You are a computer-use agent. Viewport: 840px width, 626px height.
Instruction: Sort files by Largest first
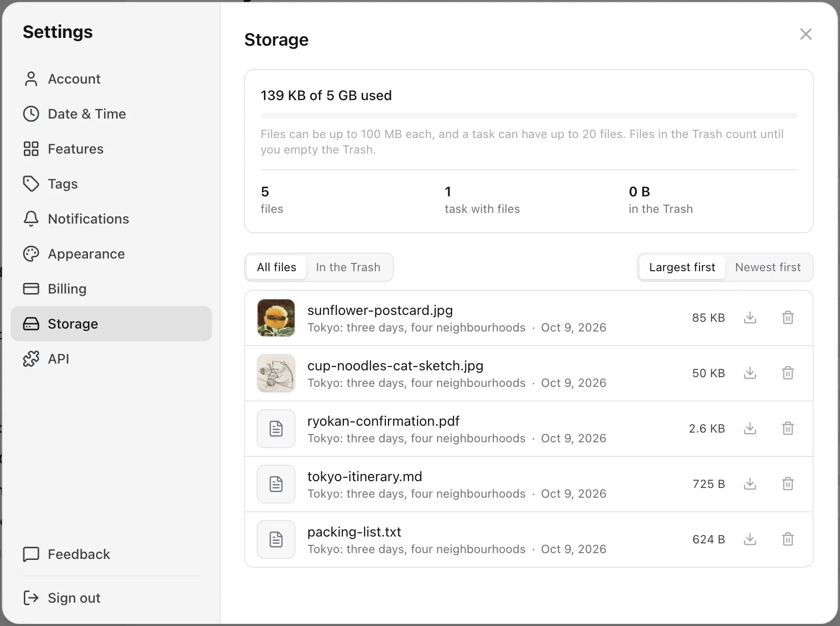[x=682, y=267]
